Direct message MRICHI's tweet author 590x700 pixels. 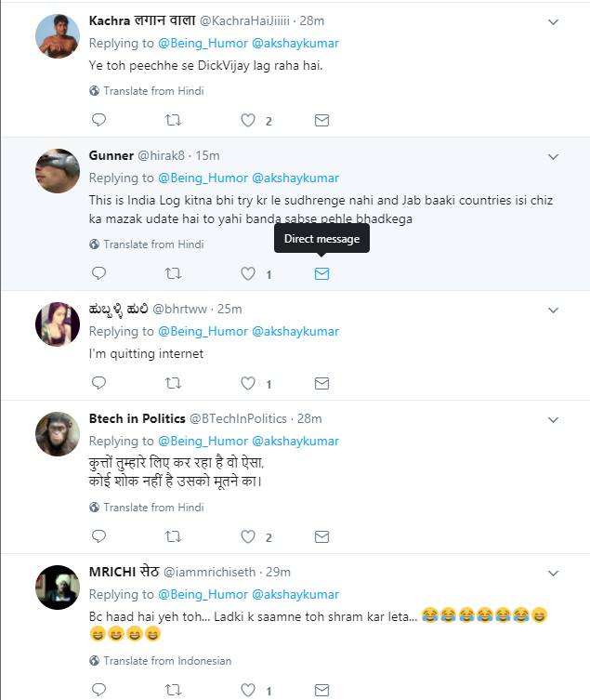click(321, 690)
